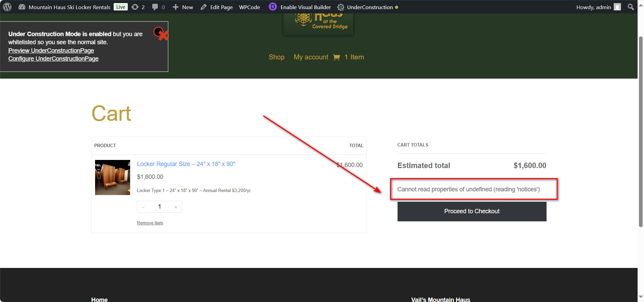Open the New content menu
This screenshot has width=644, height=302.
point(187,7)
